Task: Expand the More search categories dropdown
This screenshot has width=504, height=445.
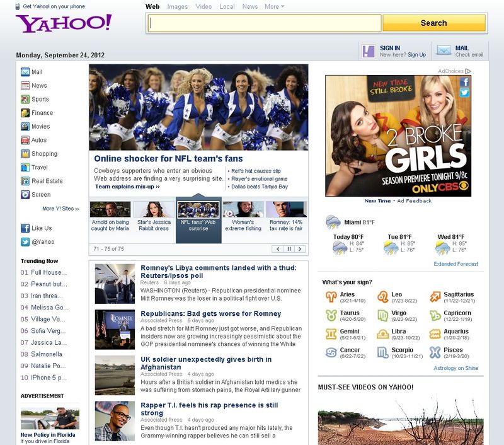Action: pyautogui.click(x=275, y=6)
